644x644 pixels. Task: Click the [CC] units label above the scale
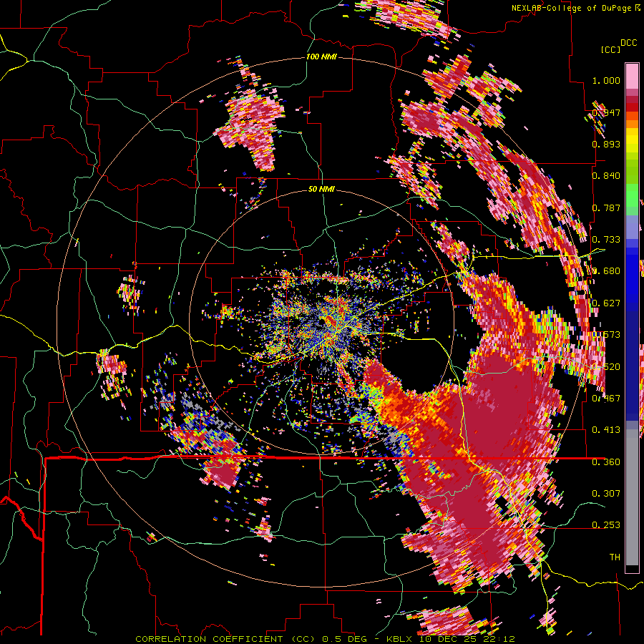tap(611, 49)
